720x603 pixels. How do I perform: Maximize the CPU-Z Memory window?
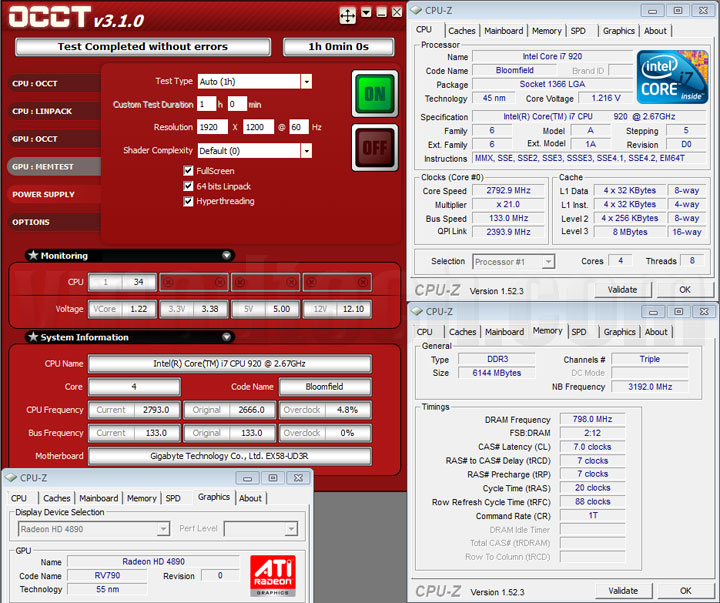pyautogui.click(x=678, y=312)
